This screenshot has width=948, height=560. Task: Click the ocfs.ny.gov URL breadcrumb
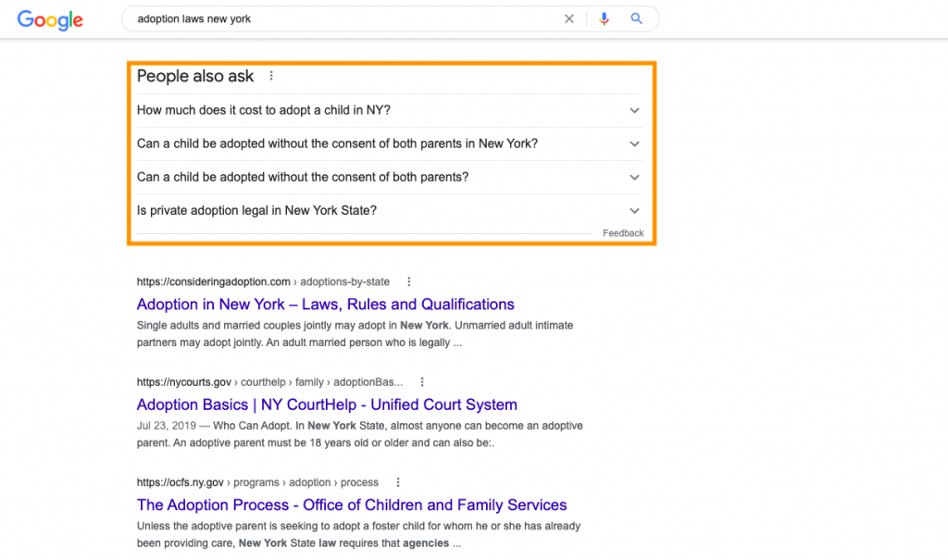[257, 482]
